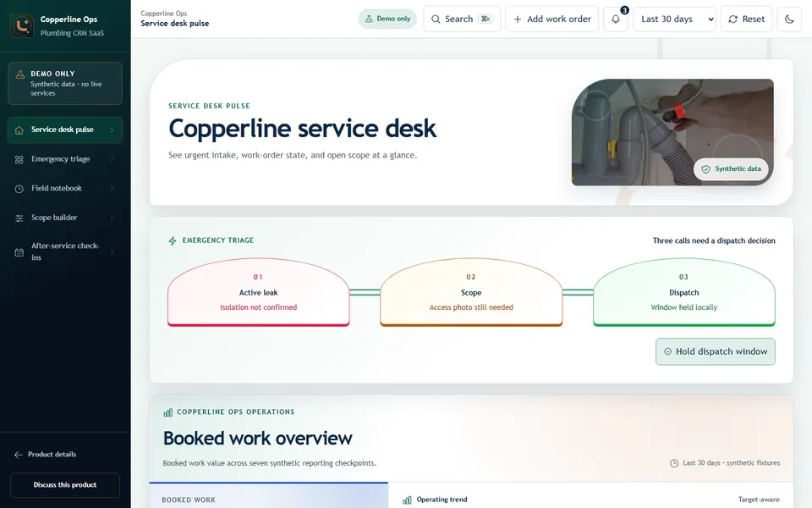Click 'Three calls need a dispatch decision' text

point(714,240)
